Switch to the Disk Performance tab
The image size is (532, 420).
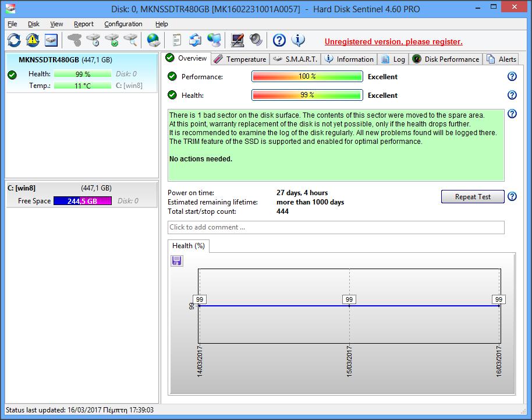tap(446, 59)
